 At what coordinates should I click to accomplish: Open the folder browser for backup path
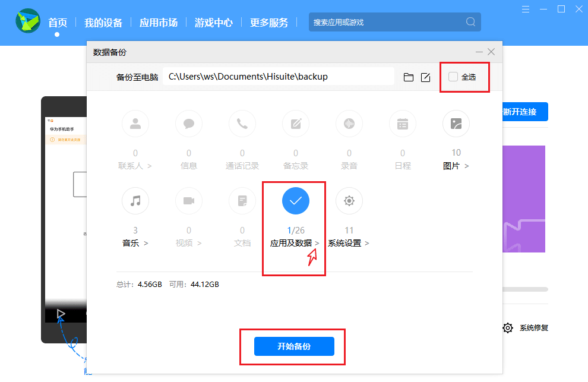[408, 76]
